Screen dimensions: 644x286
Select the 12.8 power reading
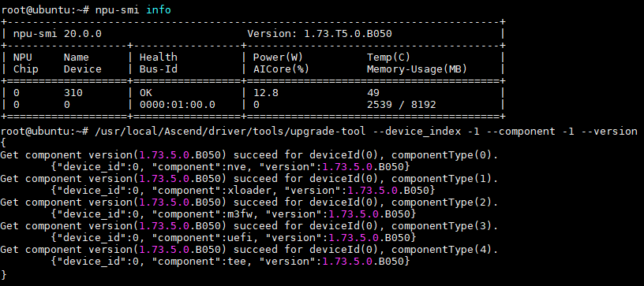266,93
